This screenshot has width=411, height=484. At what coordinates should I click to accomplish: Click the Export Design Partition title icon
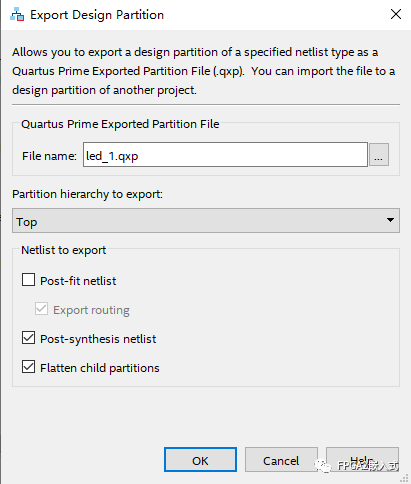[x=17, y=15]
